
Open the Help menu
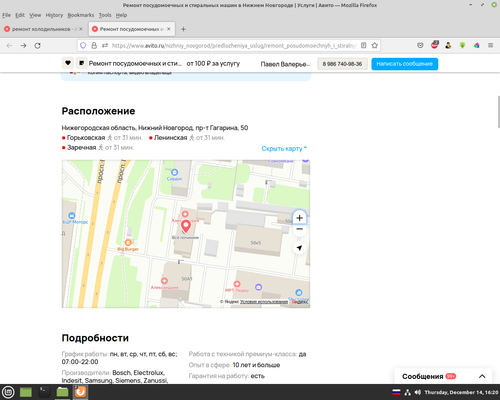(x=121, y=15)
